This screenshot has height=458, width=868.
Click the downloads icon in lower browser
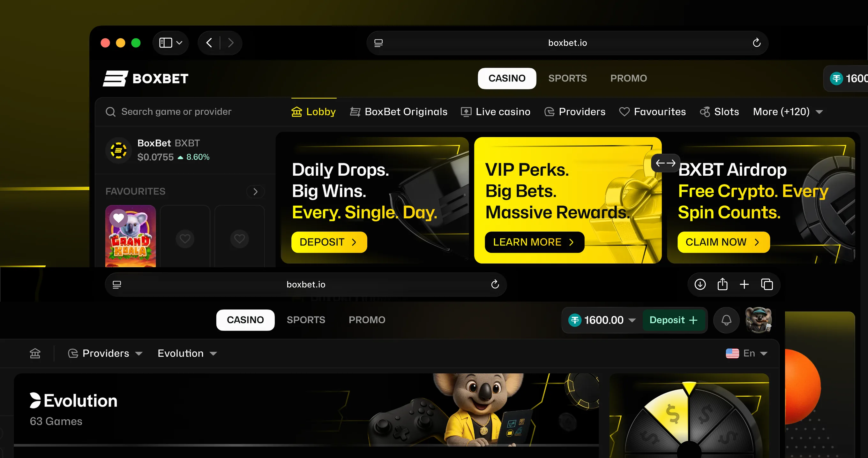click(700, 284)
